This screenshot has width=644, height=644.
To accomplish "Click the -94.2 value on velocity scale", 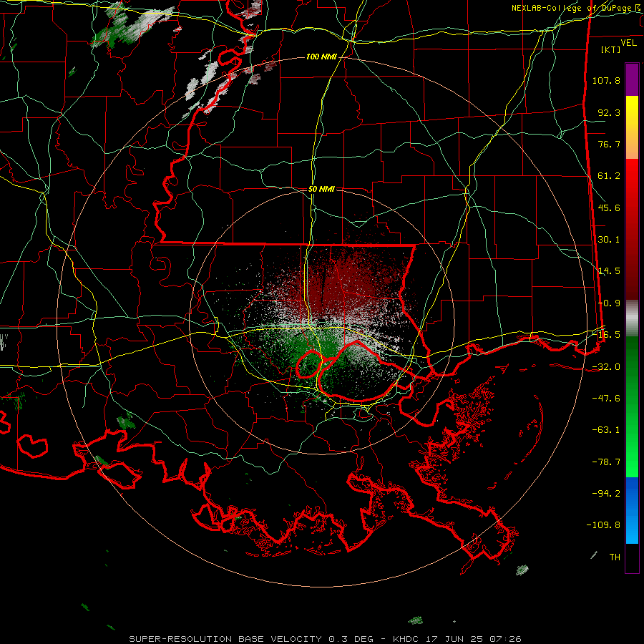I will tap(606, 493).
